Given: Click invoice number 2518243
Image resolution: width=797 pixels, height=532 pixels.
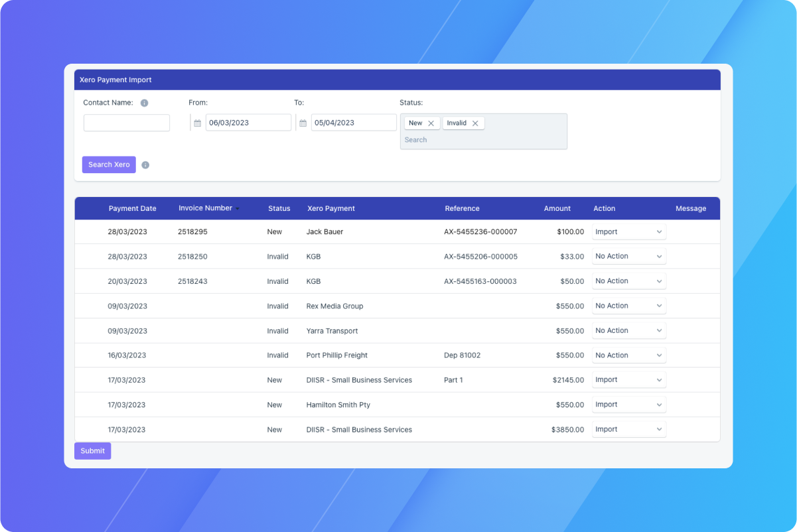Looking at the screenshot, I should [x=192, y=281].
